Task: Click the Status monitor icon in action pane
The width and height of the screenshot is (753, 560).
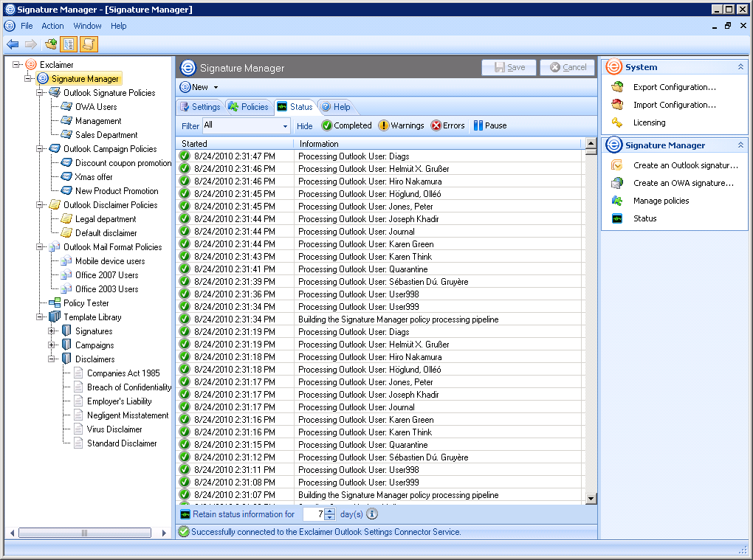Action: click(x=617, y=218)
